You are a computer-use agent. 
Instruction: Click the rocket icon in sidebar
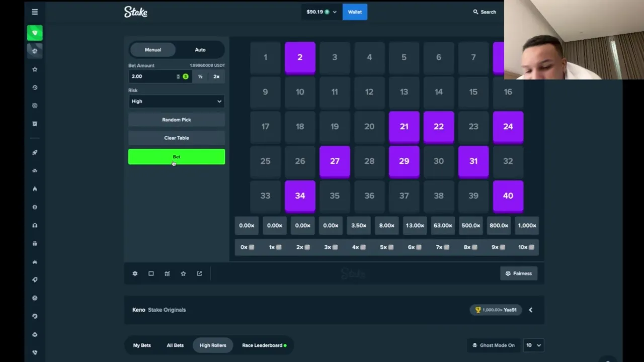[35, 152]
